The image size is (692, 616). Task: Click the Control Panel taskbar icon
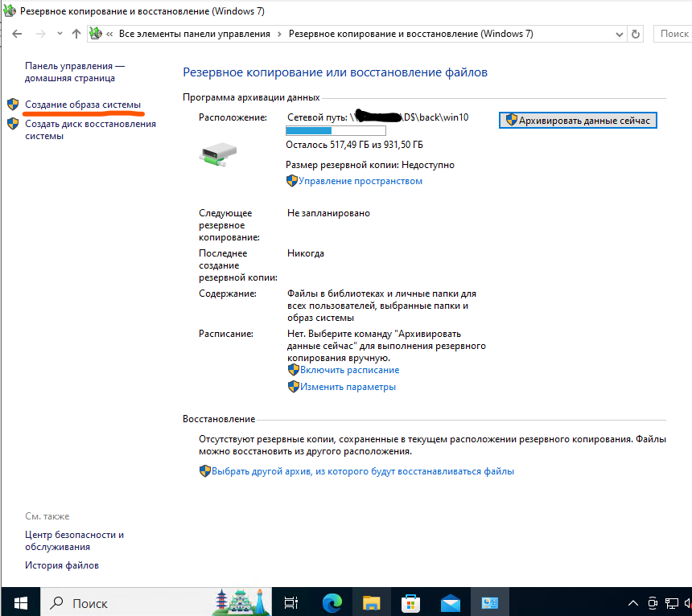(489, 602)
